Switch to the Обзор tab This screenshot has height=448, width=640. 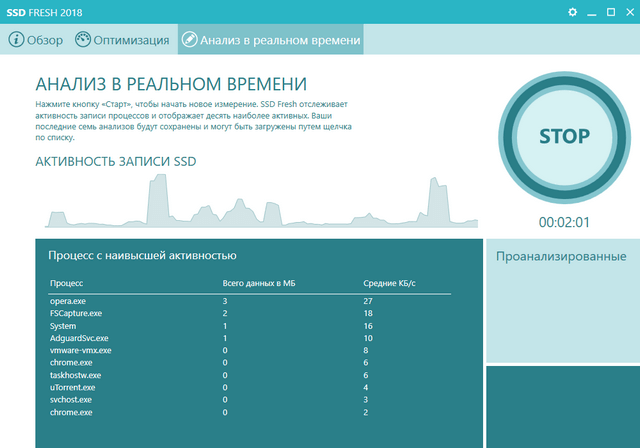click(36, 40)
